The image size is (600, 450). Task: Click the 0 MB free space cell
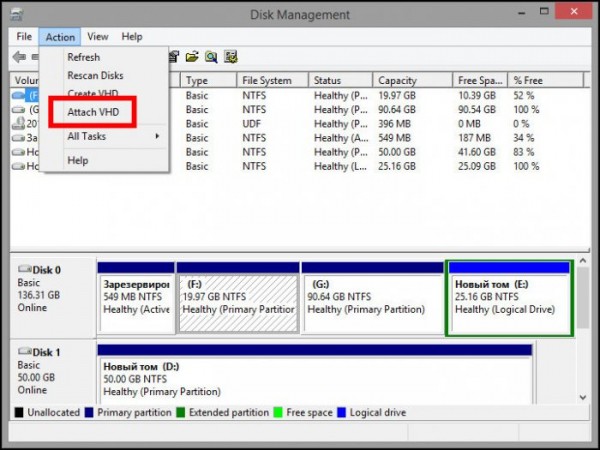[x=469, y=124]
